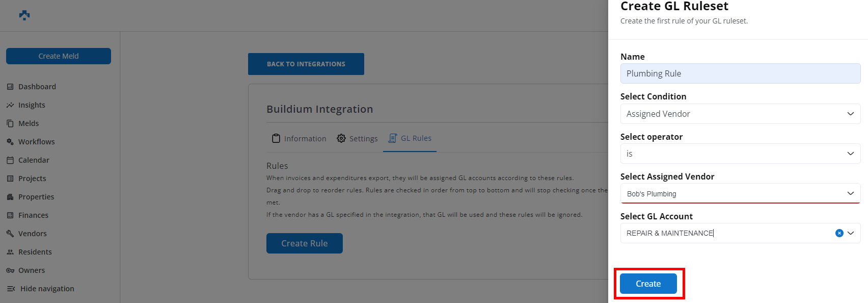Open Workflows gear icon in sidebar
The image size is (868, 303).
(10, 142)
